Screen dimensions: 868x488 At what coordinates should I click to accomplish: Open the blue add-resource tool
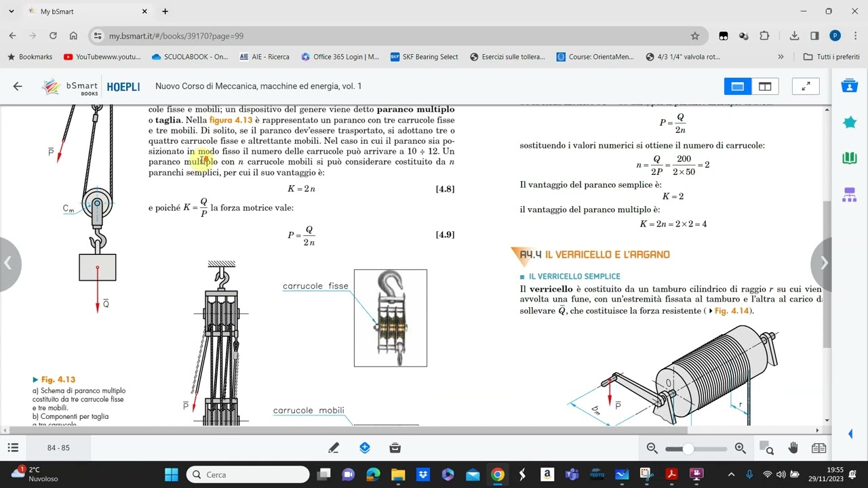pyautogui.click(x=365, y=447)
